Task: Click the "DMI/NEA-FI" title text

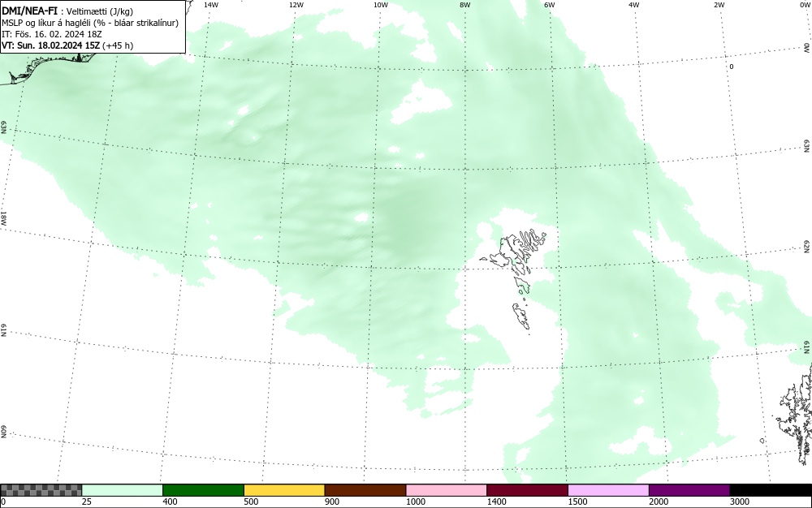Action: click(29, 11)
